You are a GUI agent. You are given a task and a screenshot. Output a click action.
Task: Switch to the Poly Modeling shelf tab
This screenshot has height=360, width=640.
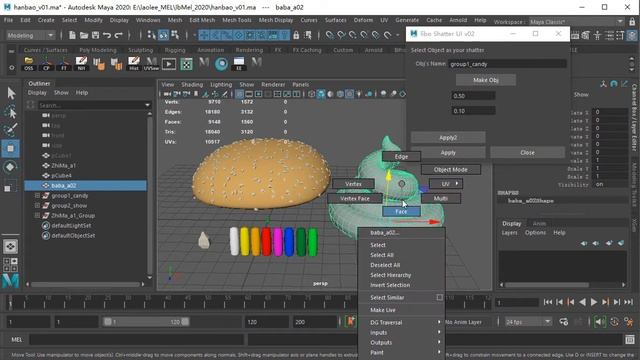[x=98, y=50]
